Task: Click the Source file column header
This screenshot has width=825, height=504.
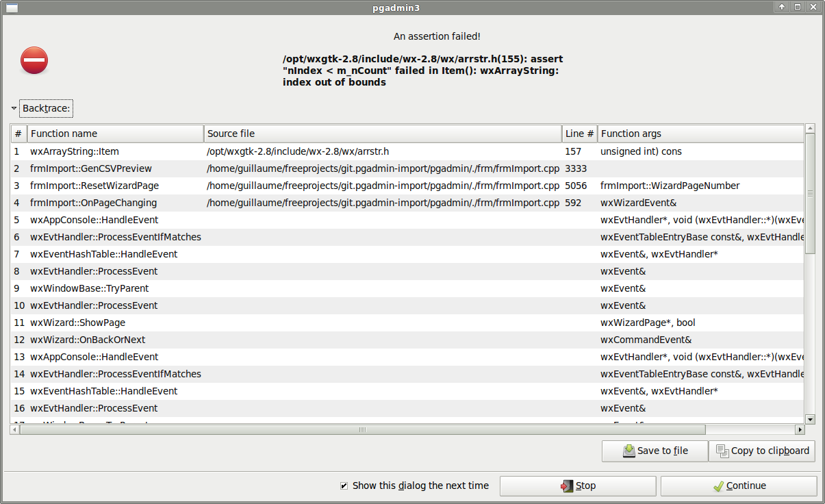Action: click(382, 134)
